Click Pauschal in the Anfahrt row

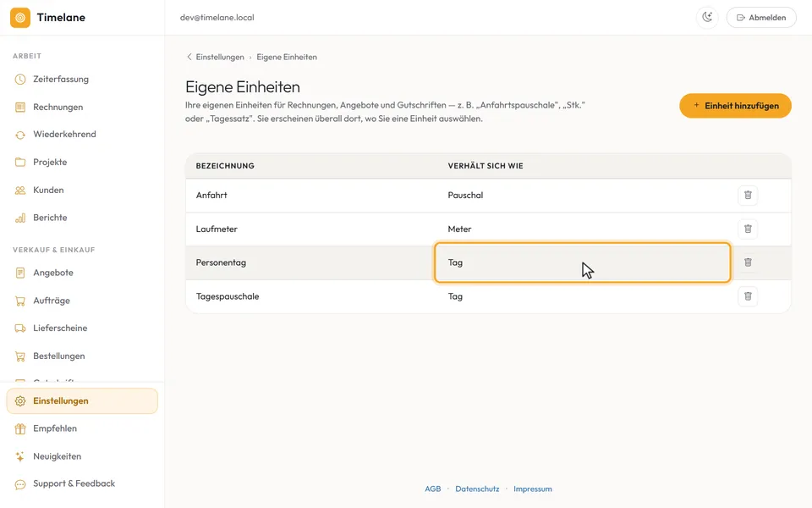pos(465,196)
